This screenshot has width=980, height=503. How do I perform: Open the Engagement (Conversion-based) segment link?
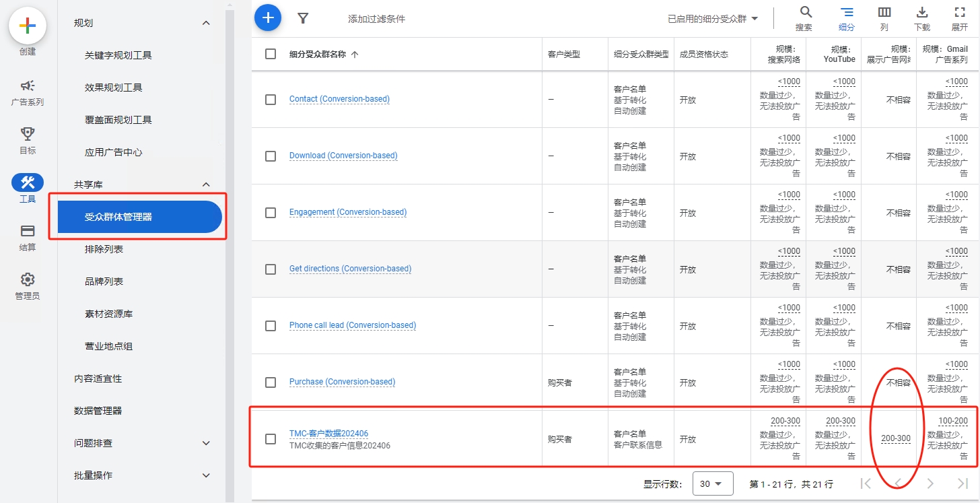[348, 212]
